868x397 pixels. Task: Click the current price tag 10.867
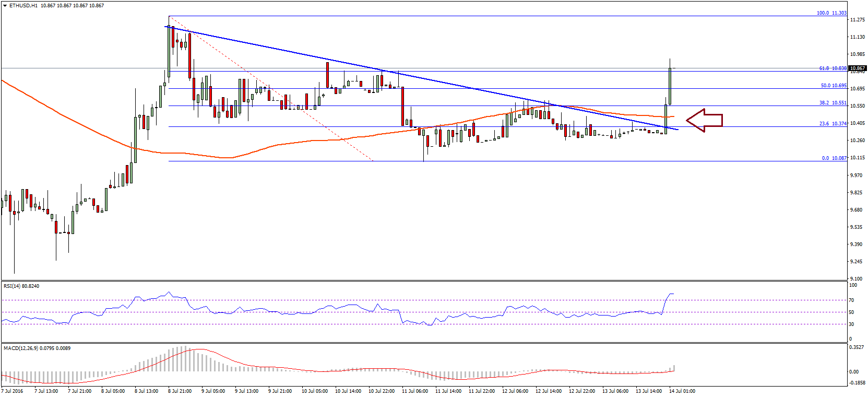tap(858, 68)
